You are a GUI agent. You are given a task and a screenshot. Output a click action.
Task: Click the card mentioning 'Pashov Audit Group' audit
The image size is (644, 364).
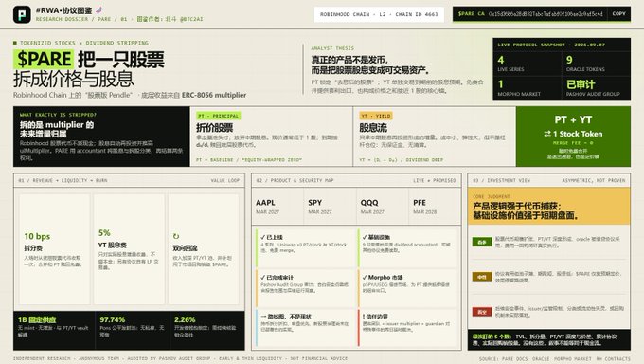306,287
